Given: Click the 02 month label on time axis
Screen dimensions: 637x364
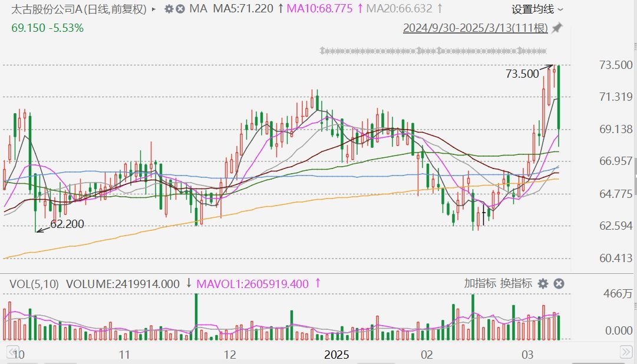Looking at the screenshot, I should 427,355.
